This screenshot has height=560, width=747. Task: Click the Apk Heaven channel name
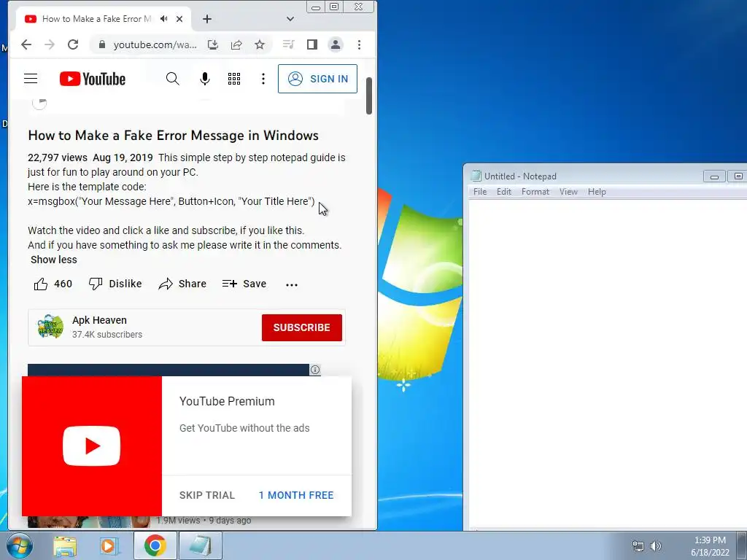pyautogui.click(x=99, y=320)
